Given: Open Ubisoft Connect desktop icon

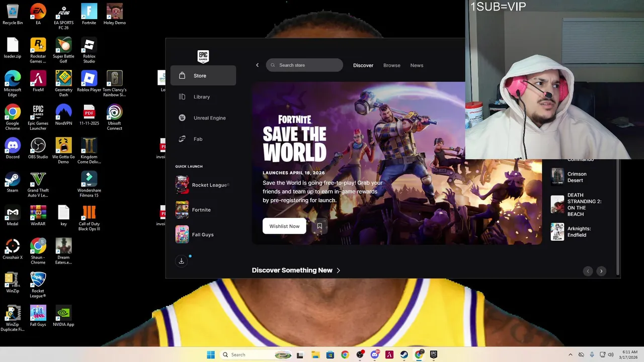Looking at the screenshot, I should pos(114,118).
